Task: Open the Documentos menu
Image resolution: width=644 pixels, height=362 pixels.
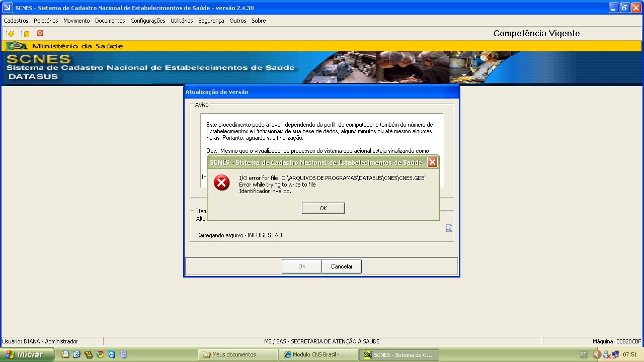Action: click(110, 21)
